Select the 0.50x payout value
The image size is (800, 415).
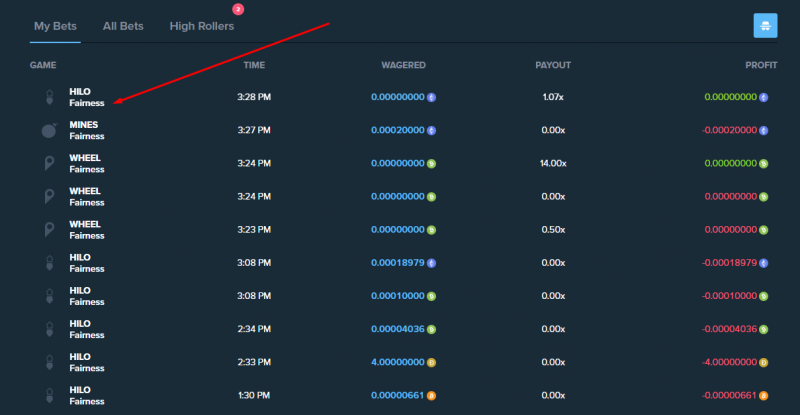point(553,230)
